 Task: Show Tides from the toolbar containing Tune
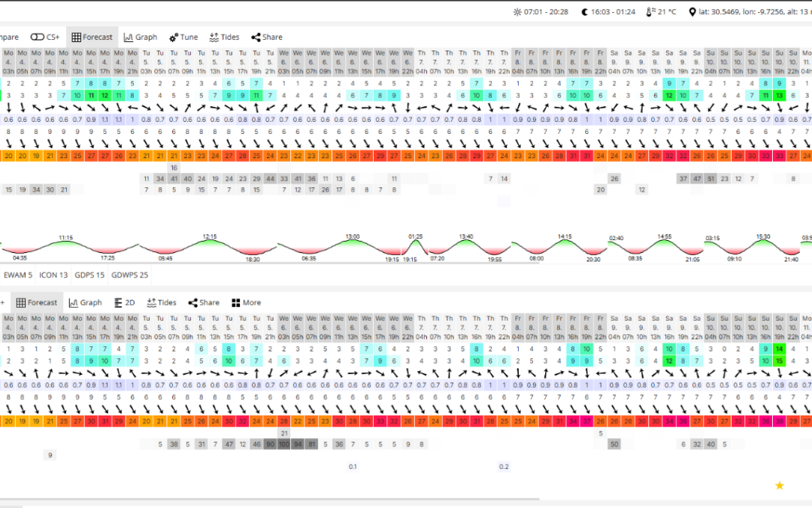[x=224, y=37]
